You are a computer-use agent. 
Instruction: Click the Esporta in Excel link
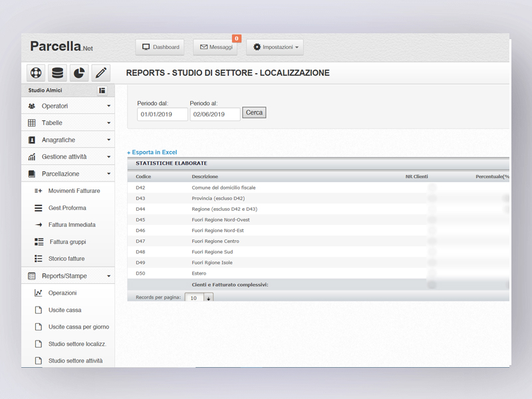click(152, 152)
